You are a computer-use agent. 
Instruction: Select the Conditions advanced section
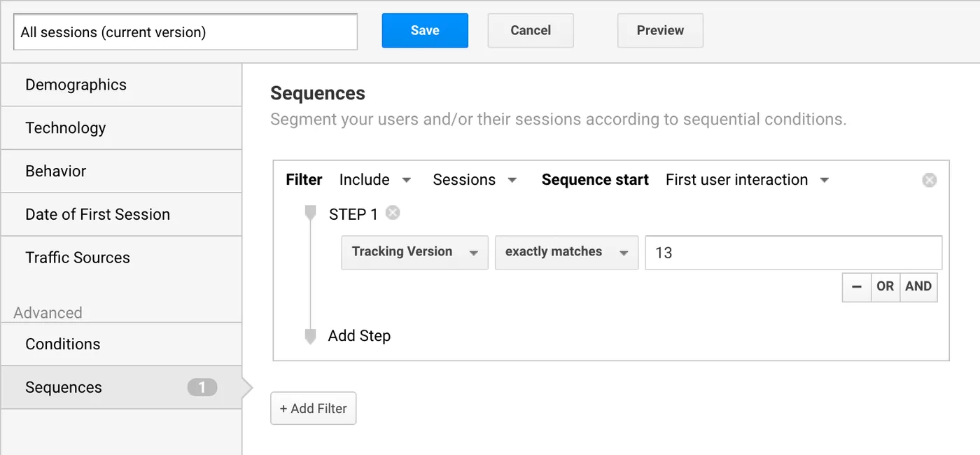coord(63,344)
